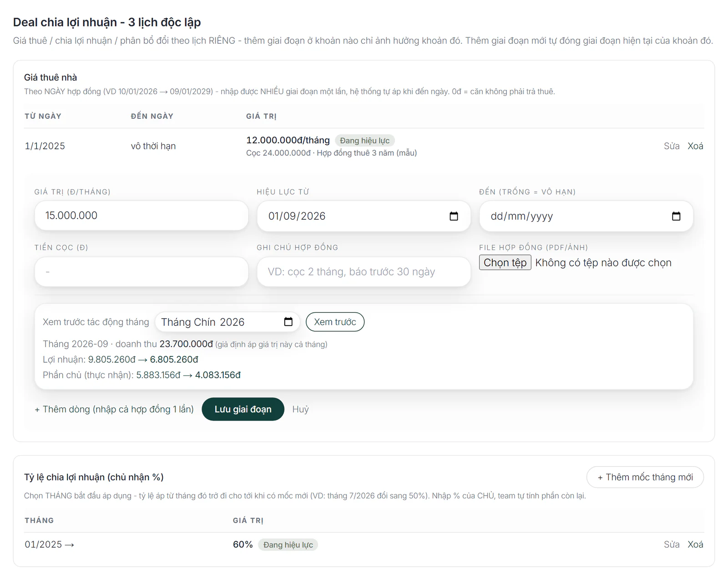Add a row with + Thêm dòng link
The height and width of the screenshot is (579, 728).
[114, 409]
